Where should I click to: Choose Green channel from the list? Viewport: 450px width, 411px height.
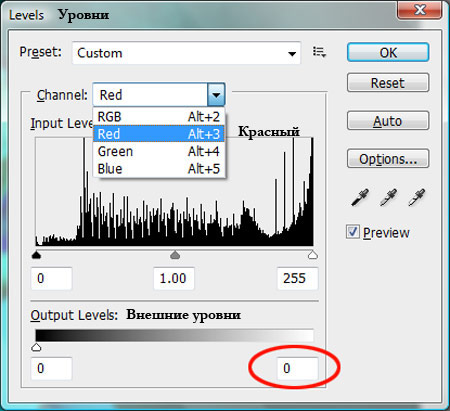click(159, 151)
